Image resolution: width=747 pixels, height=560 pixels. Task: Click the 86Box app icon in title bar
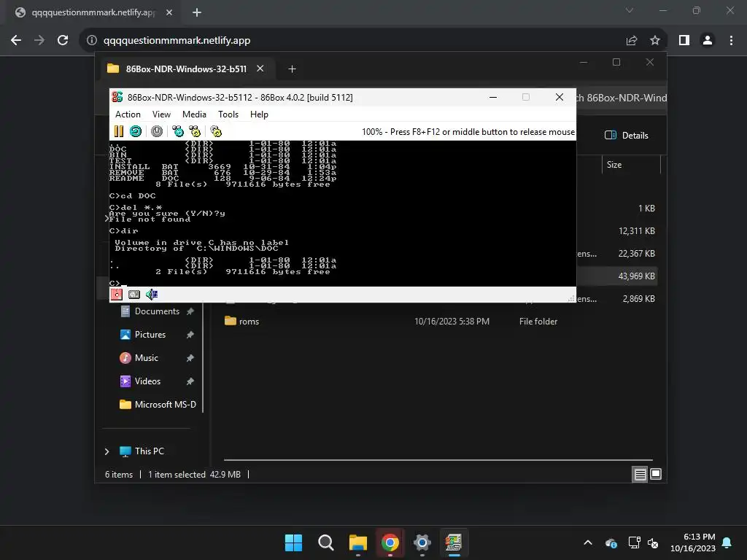click(x=117, y=97)
